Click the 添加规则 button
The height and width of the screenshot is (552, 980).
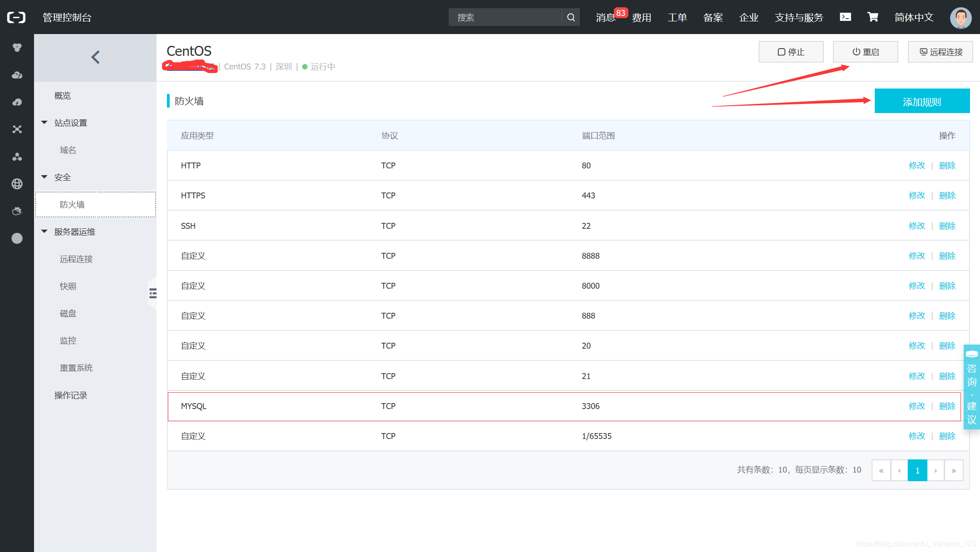(921, 101)
